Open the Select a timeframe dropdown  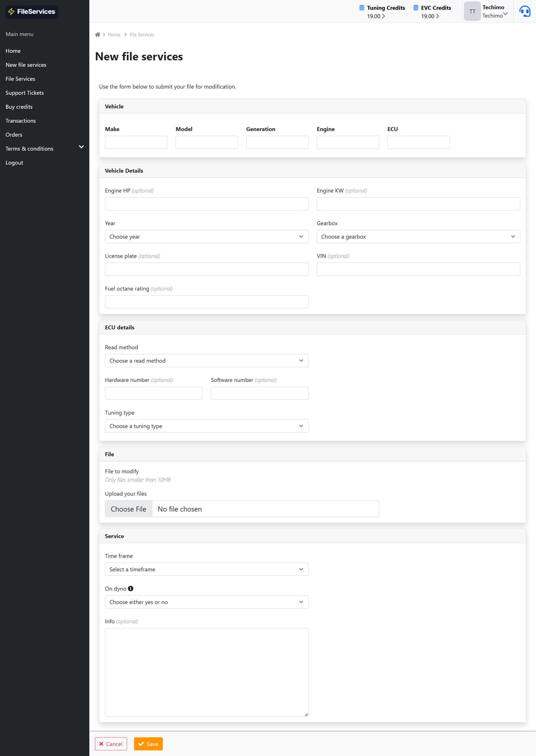[x=207, y=569]
